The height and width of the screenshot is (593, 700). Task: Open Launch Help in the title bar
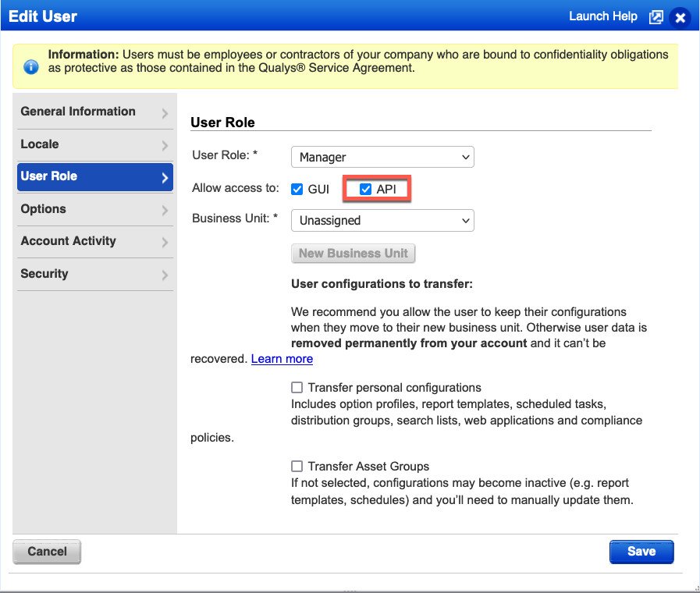click(602, 16)
